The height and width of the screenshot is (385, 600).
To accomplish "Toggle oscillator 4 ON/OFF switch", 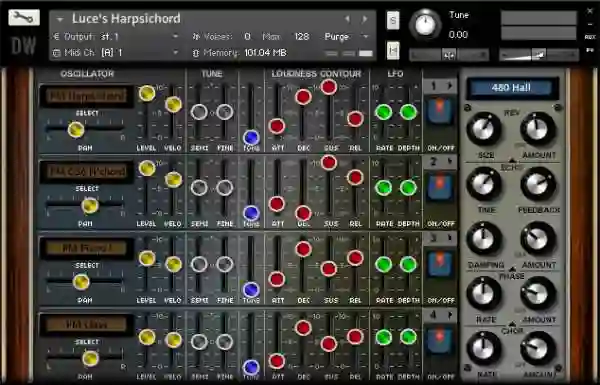I will pos(440,340).
